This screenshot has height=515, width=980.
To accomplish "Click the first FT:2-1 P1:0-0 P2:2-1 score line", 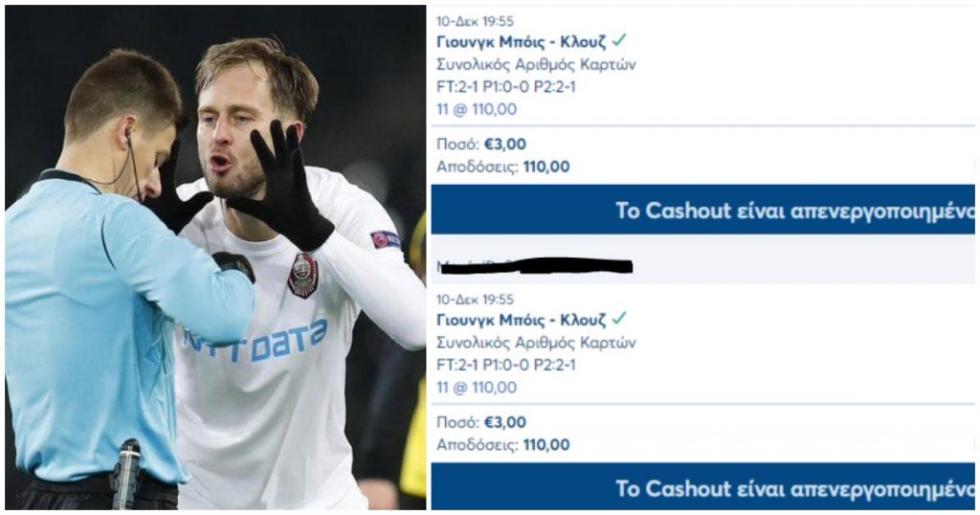I will [505, 87].
